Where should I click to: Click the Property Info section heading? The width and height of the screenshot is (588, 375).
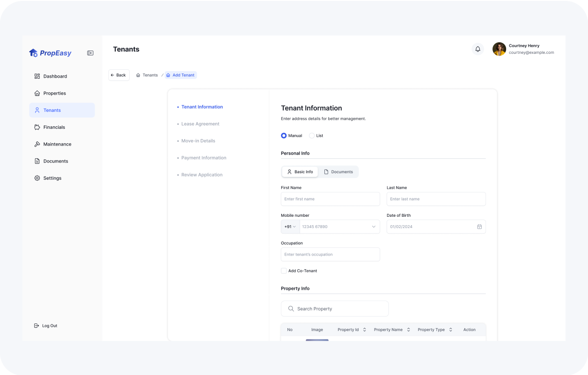tap(295, 288)
